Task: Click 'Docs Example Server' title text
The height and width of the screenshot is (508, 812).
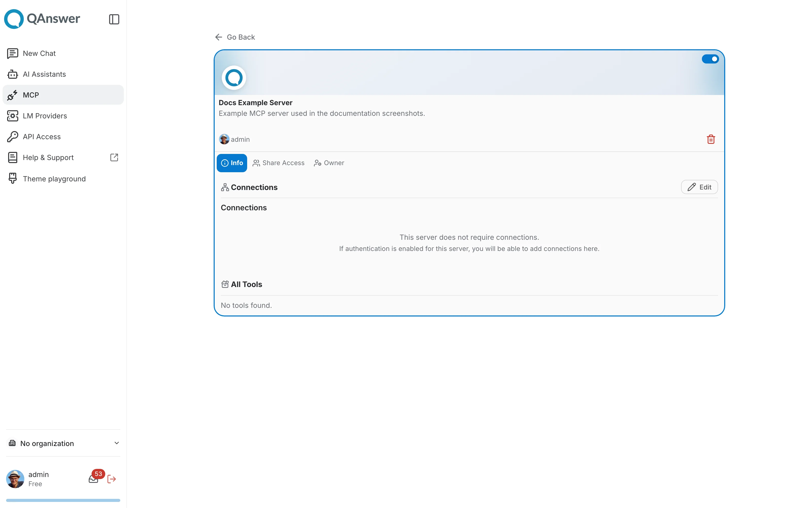Action: pos(255,102)
